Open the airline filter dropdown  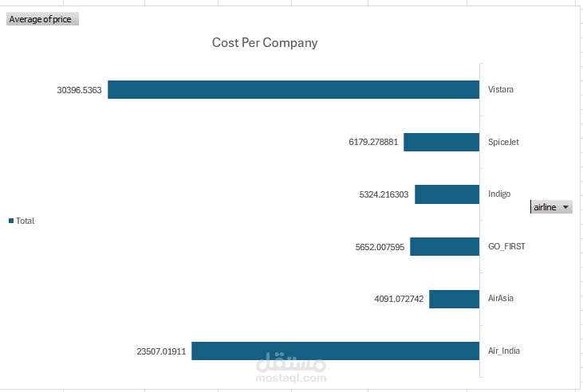pos(551,207)
